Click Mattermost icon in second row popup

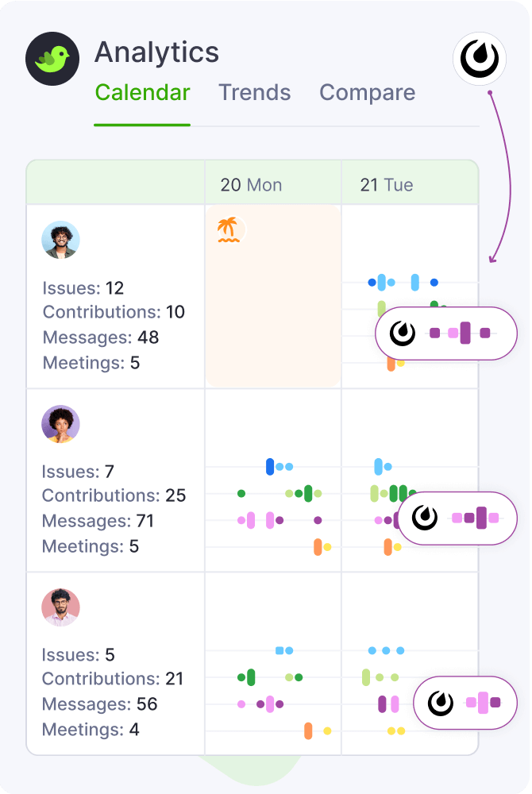tap(425, 518)
